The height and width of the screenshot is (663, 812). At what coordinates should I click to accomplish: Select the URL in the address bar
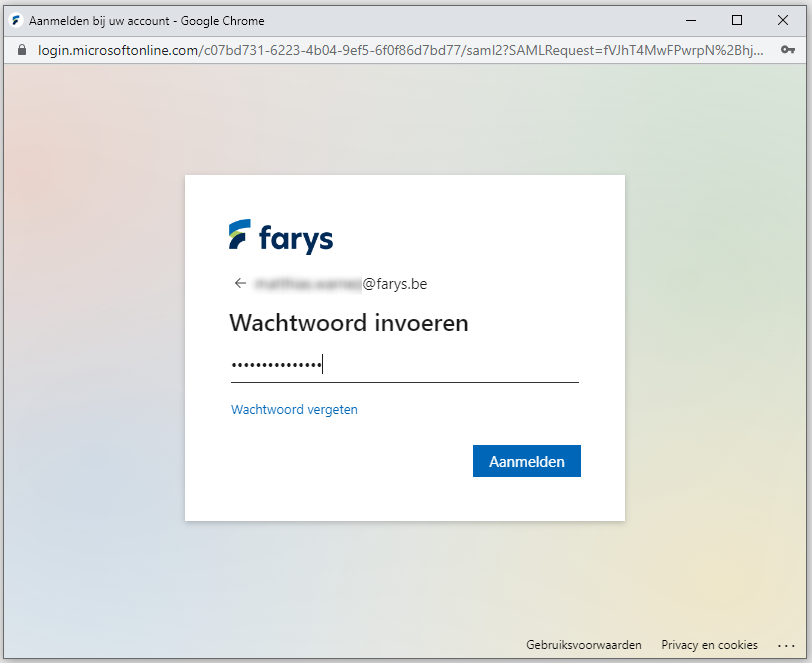[x=400, y=50]
